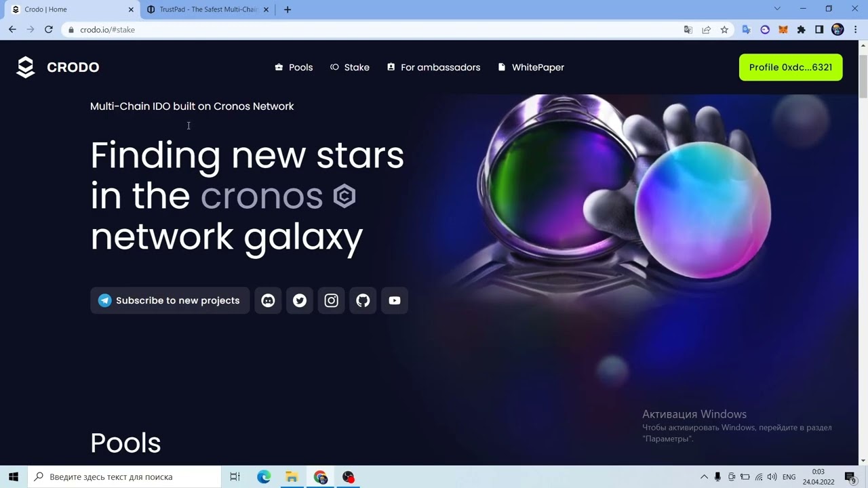
Task: Launch Microsoft Edge from taskbar
Action: pos(264,476)
